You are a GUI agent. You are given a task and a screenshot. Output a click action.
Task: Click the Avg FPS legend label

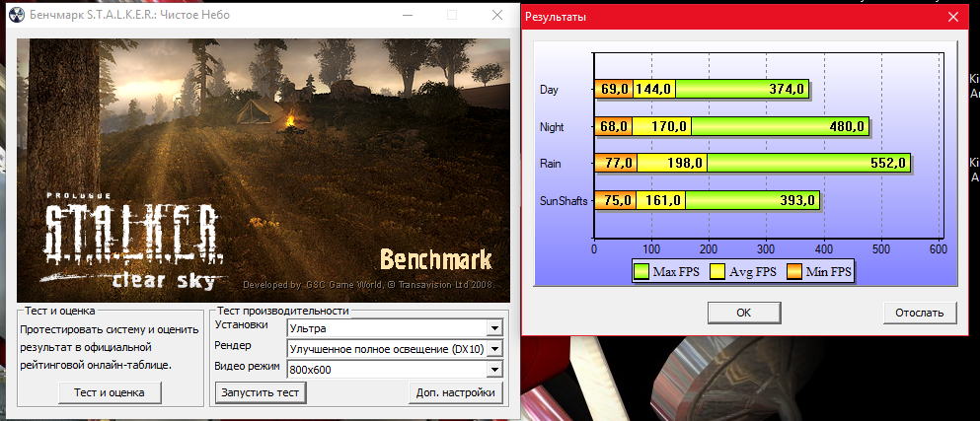point(752,272)
